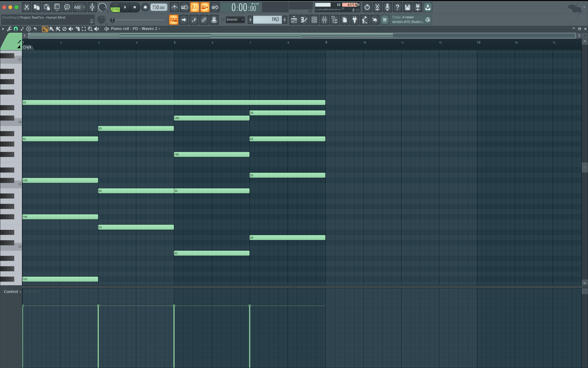Open the project files pages icon
This screenshot has height=368, width=588.
click(x=344, y=20)
